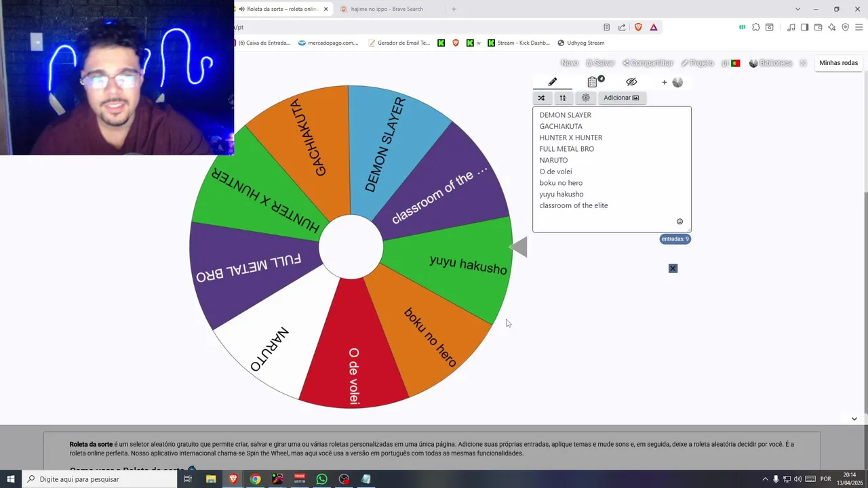Open Udhyog Stream bookmark
This screenshot has width=868, height=488.
(581, 43)
